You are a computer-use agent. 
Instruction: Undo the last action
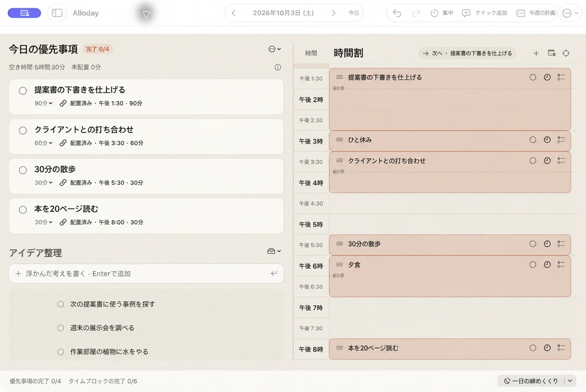tap(397, 13)
